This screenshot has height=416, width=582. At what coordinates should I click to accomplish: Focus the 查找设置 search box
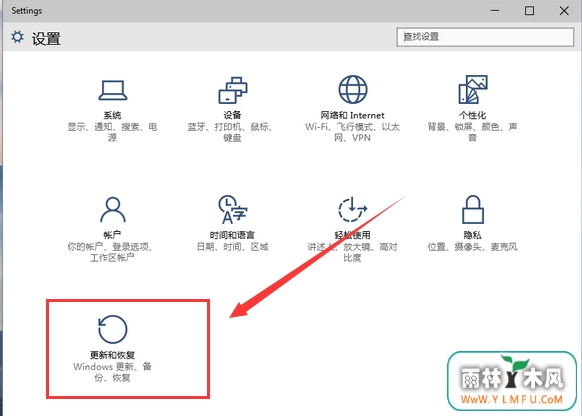click(x=485, y=37)
